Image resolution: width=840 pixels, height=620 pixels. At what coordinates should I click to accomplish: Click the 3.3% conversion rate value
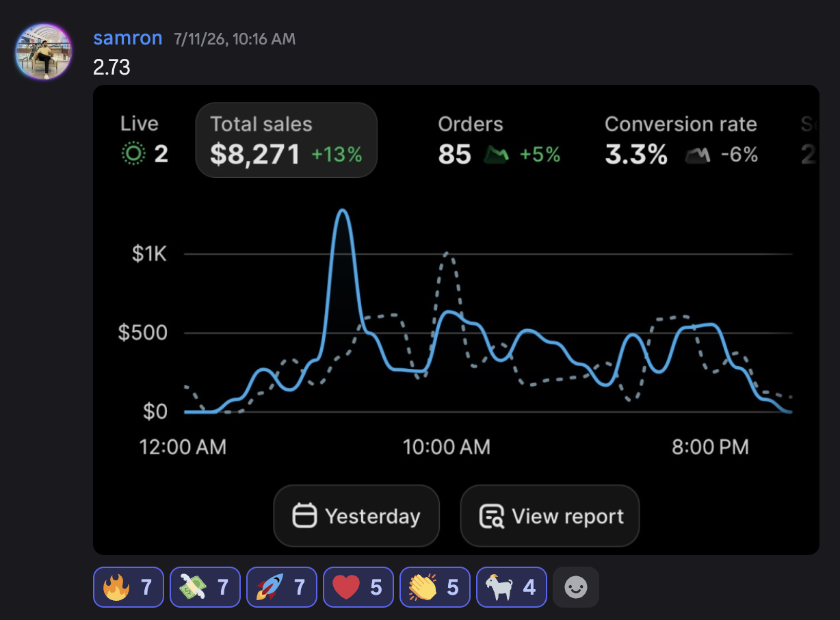pos(636,155)
